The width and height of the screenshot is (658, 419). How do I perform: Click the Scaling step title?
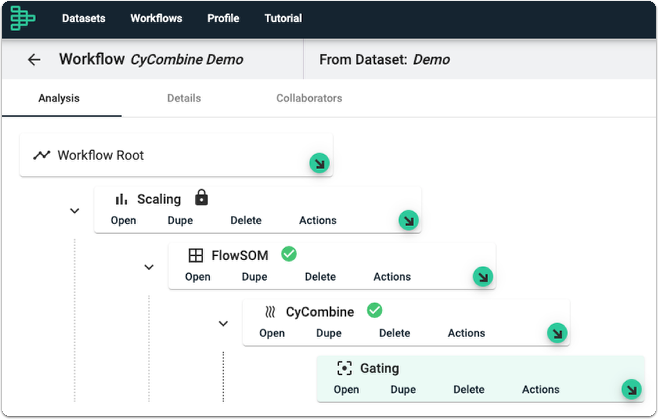tap(159, 199)
